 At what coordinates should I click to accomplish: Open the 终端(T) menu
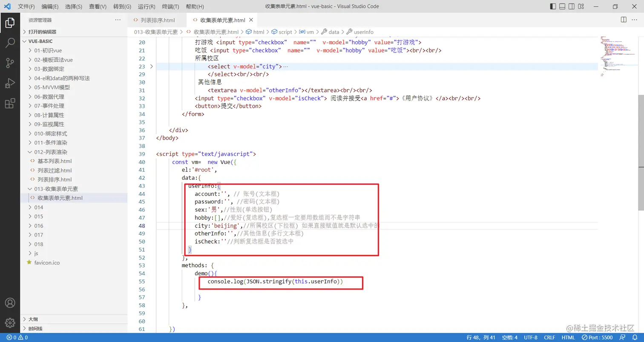point(170,6)
